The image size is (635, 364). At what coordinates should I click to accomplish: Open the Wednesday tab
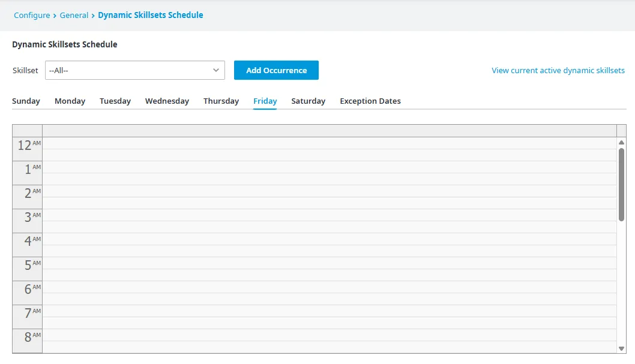[x=167, y=101]
